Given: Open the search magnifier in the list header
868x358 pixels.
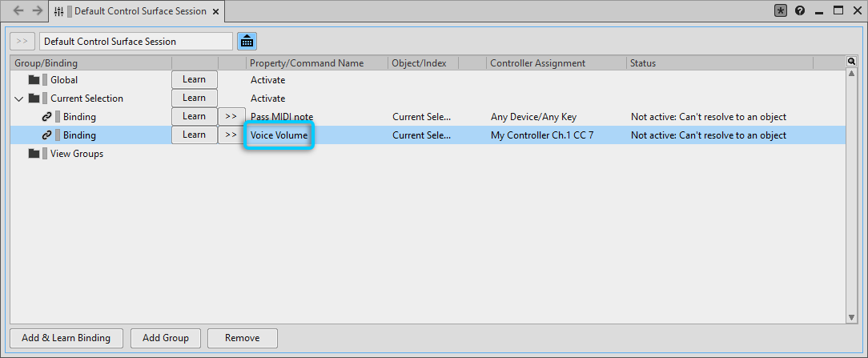Looking at the screenshot, I should click(851, 62).
